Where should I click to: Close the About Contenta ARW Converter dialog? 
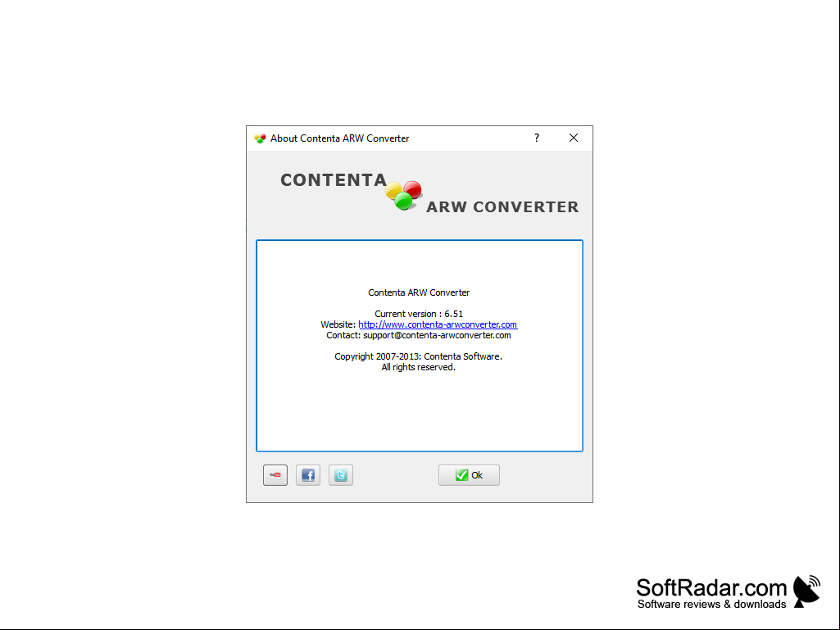573,138
